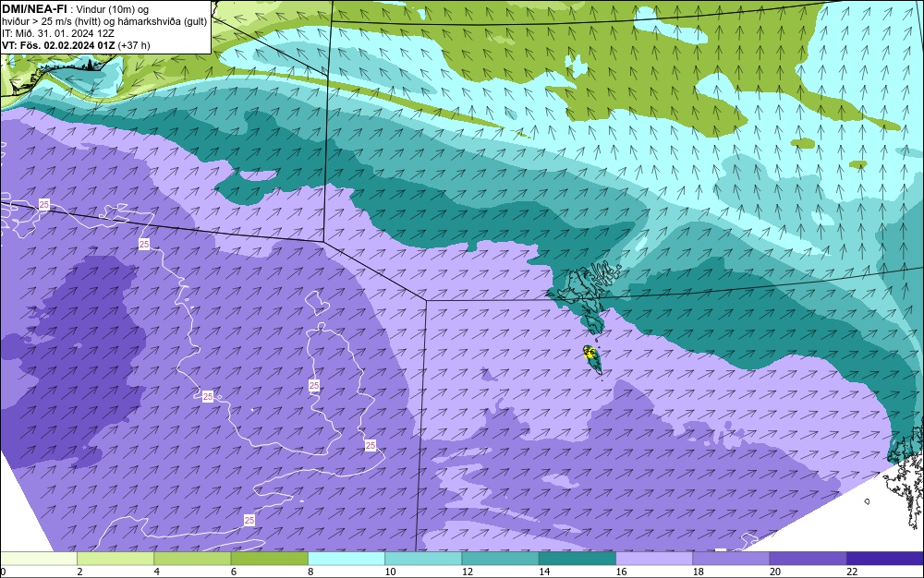This screenshot has width=924, height=578.
Task: Click the initial time "IT: Mið. 31. 01. 2024 12Z"
Action: click(x=57, y=33)
